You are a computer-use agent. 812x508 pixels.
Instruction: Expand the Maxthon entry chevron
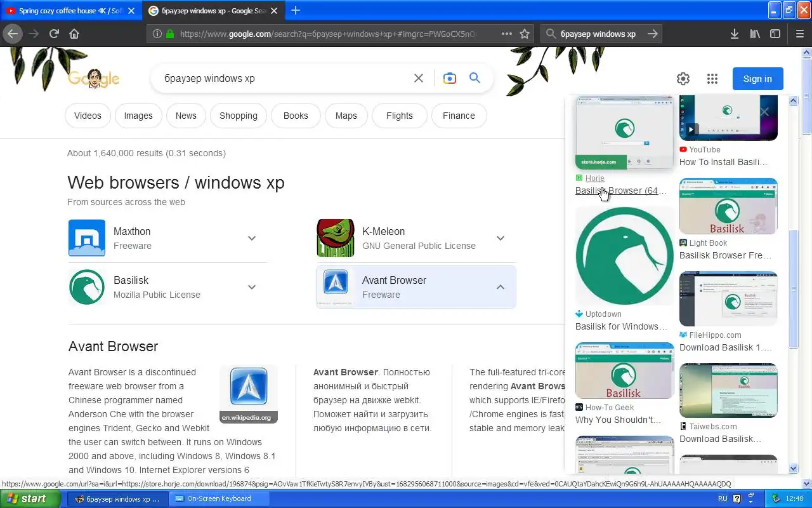252,238
